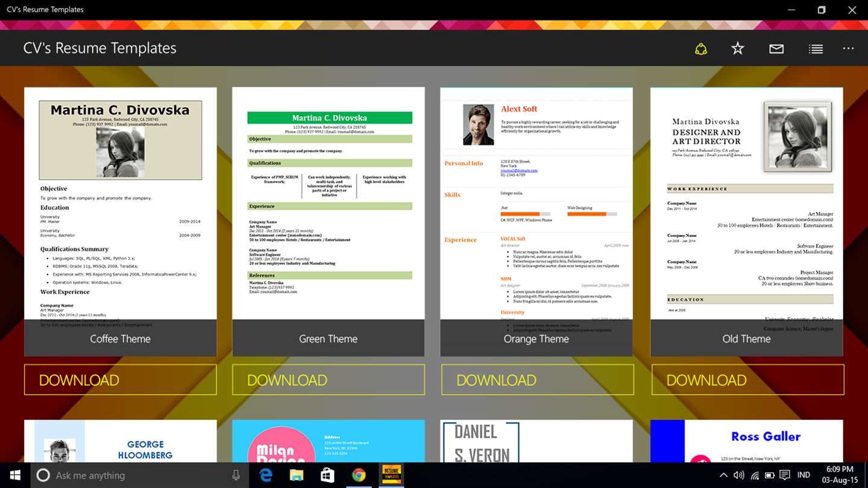Image resolution: width=868 pixels, height=488 pixels.
Task: Click the Resume Templates taskbar icon
Action: point(392,475)
